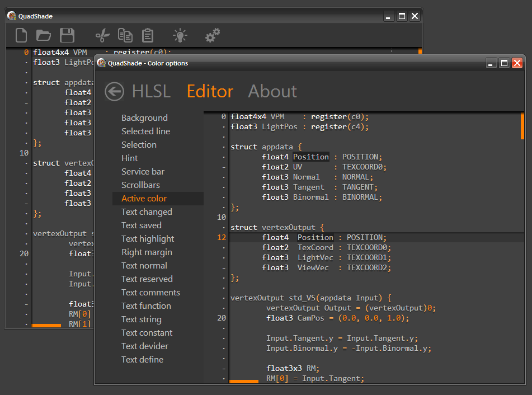Click line number 20 in preview gutter
The height and width of the screenshot is (395, 532).
pos(222,318)
